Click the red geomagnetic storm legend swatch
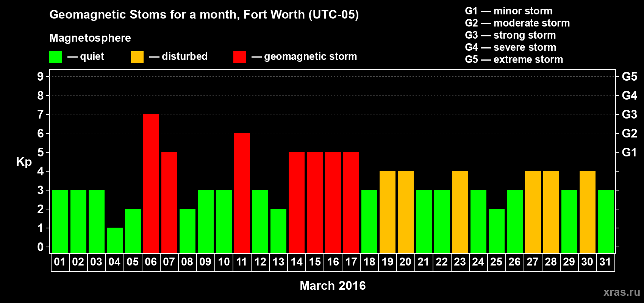Image resolution: width=644 pixels, height=303 pixels. (x=239, y=57)
